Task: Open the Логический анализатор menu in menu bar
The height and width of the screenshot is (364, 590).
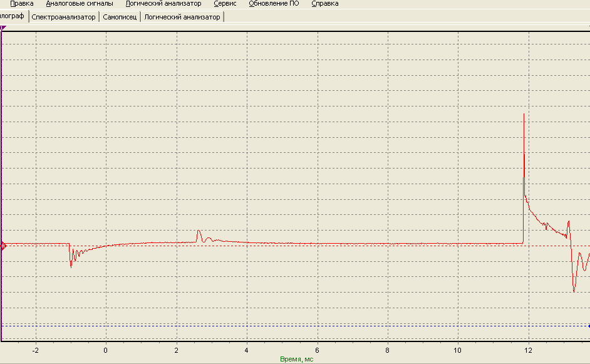Action: (163, 3)
